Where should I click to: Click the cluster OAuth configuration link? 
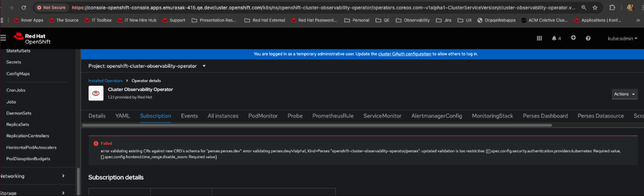[x=405, y=54]
